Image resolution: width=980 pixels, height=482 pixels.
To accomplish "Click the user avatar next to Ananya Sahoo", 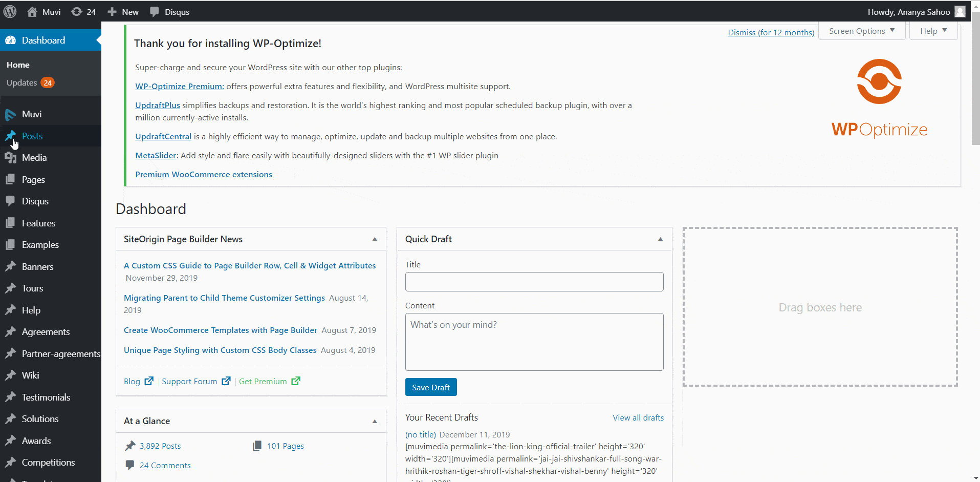I will pyautogui.click(x=960, y=12).
